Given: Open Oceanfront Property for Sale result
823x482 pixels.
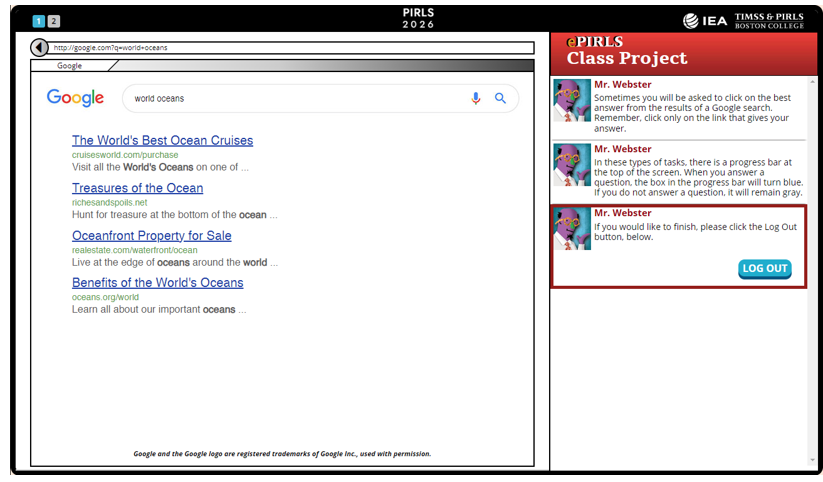Looking at the screenshot, I should pos(151,236).
